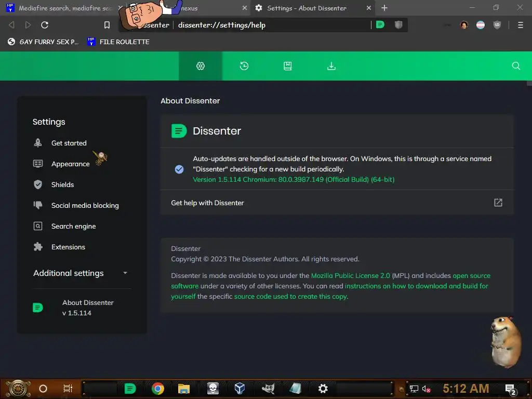This screenshot has width=532, height=399.
Task: Reload the page with the refresh icon
Action: tap(45, 25)
